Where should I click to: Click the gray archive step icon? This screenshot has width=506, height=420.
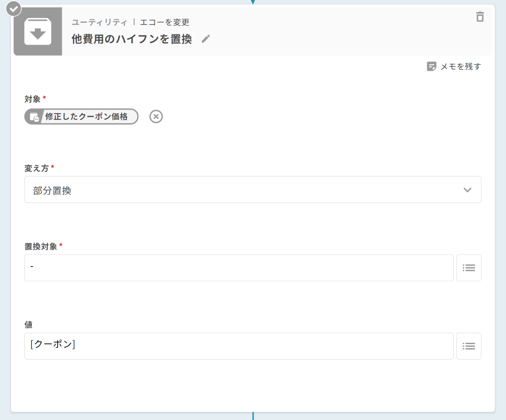[x=38, y=32]
